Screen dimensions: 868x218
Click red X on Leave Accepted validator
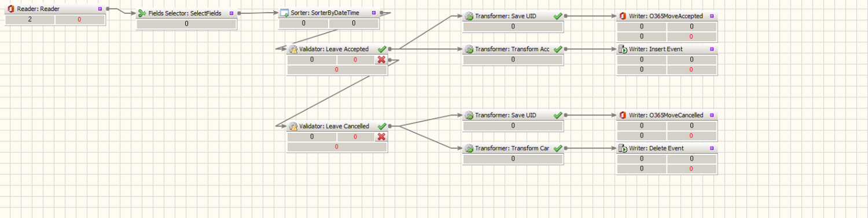[381, 60]
